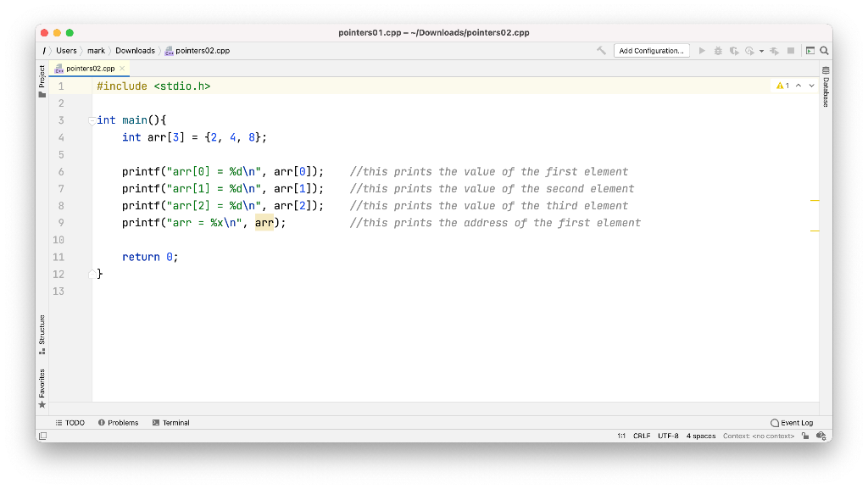This screenshot has height=489, width=868.
Task: Click the yellow warning stripe on right scrollbar
Action: (815, 201)
